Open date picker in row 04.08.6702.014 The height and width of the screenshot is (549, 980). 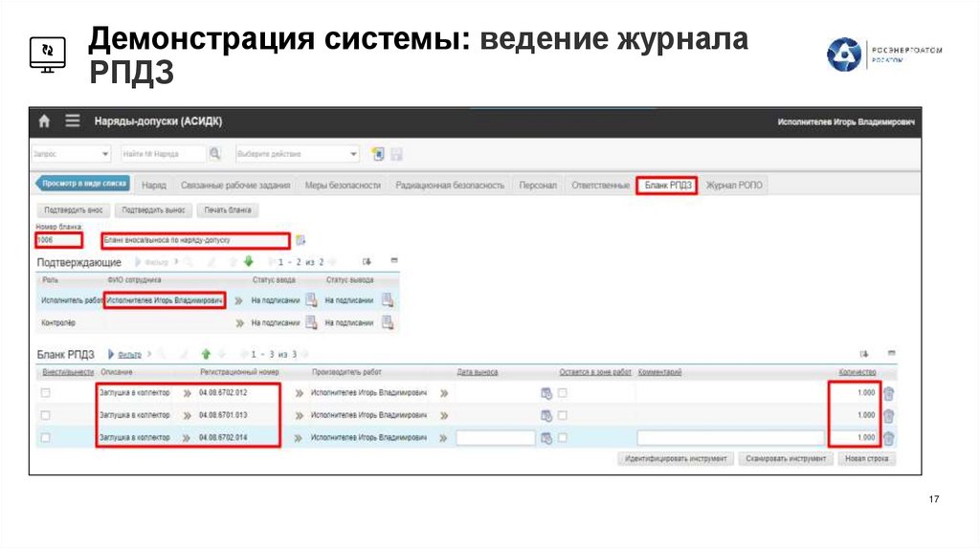tap(546, 438)
